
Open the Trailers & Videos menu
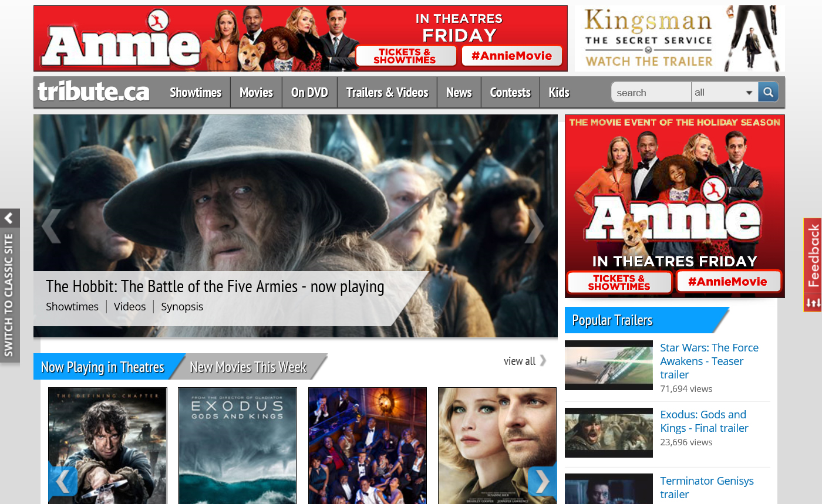387,92
